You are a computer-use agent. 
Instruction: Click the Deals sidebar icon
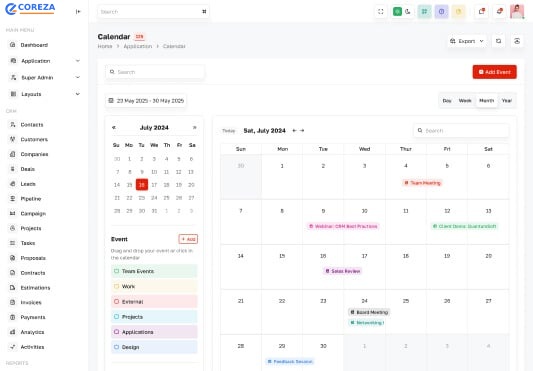[x=13, y=169]
